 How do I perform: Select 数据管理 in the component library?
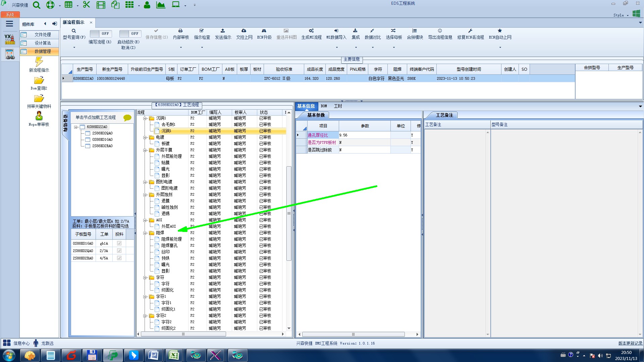pyautogui.click(x=43, y=51)
